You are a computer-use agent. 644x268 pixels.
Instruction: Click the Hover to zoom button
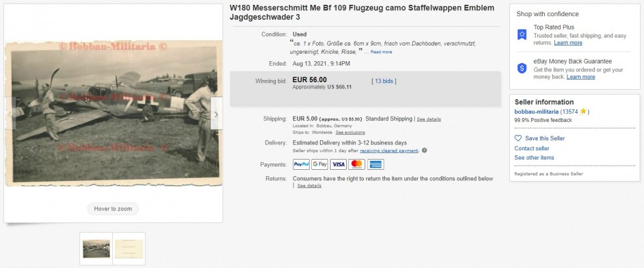(x=113, y=208)
